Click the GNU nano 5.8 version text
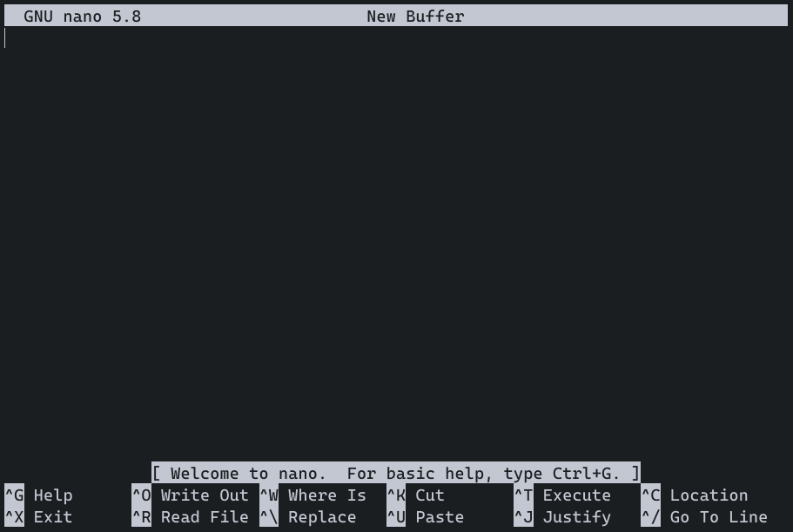793x532 pixels. pyautogui.click(x=83, y=17)
